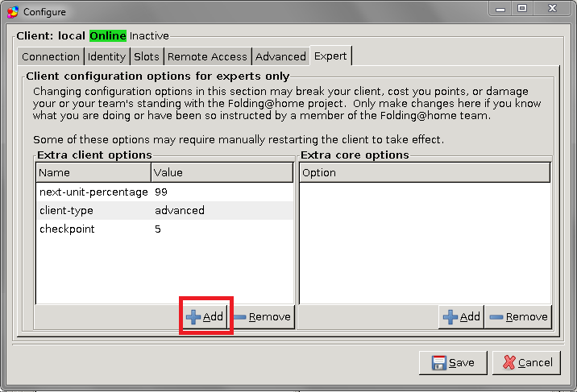This screenshot has height=392, width=577.
Task: Click the 'advanced' value cell
Action: coord(180,211)
